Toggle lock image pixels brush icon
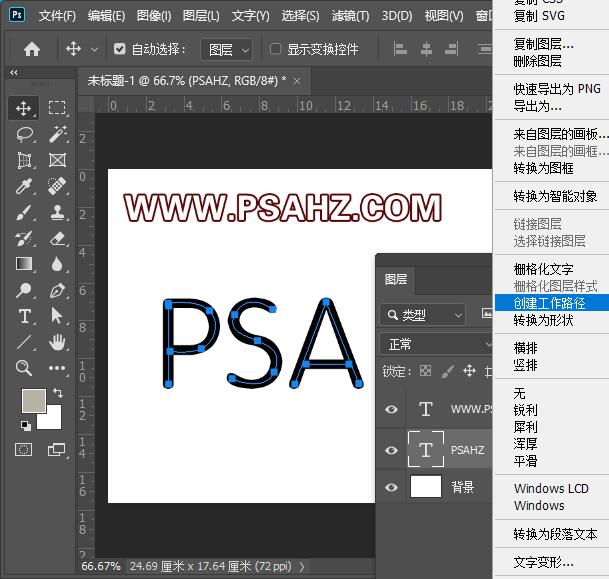Screen dimensions: 609x579 click(x=448, y=371)
